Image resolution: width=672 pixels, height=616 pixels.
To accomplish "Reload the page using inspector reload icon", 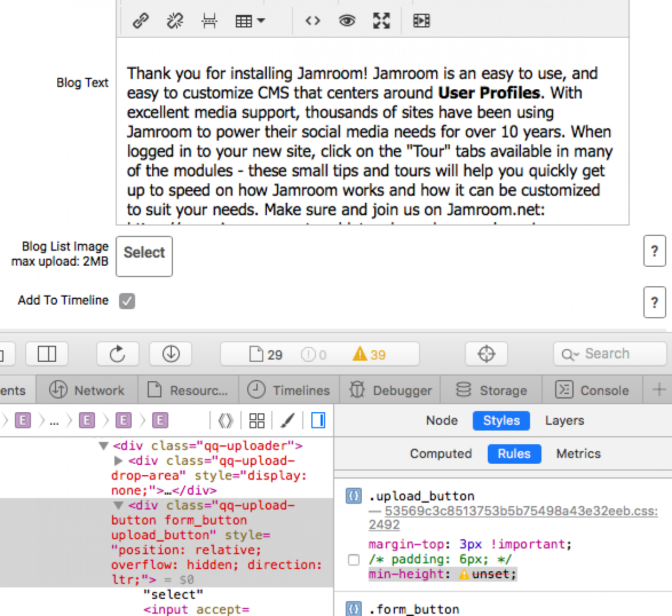I will pyautogui.click(x=118, y=354).
